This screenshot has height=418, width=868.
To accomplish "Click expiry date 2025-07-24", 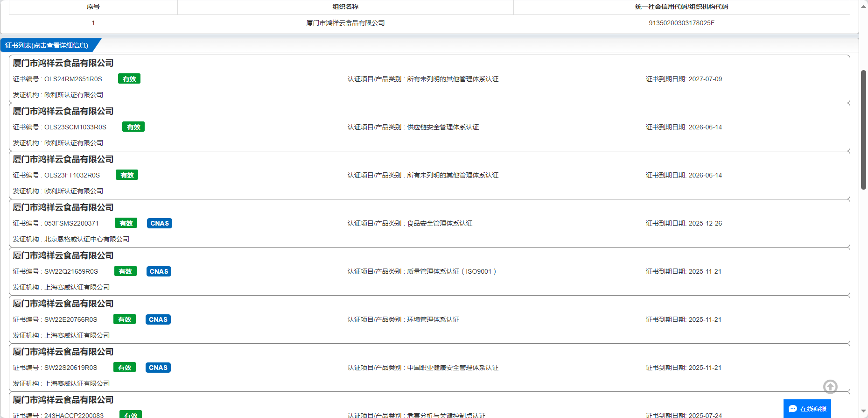I will 705,415.
